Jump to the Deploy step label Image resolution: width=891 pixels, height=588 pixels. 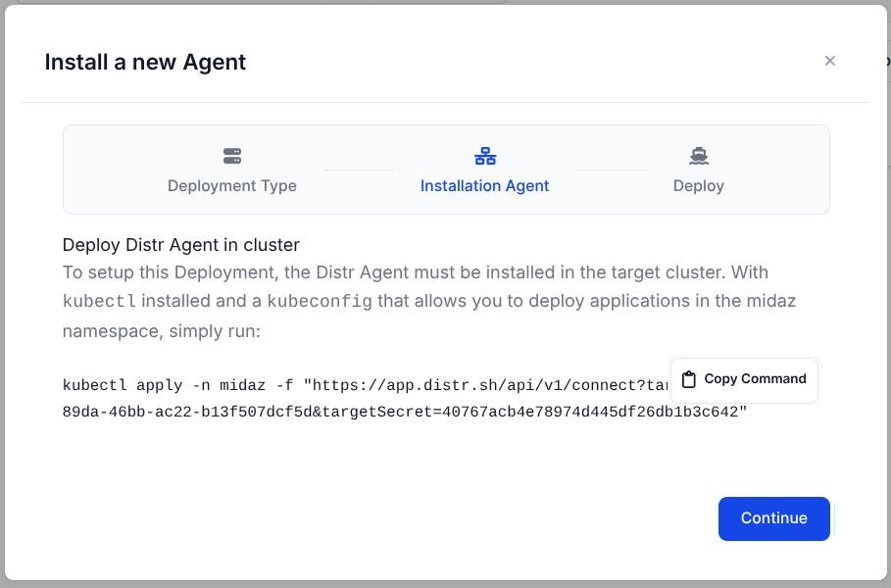pos(698,186)
